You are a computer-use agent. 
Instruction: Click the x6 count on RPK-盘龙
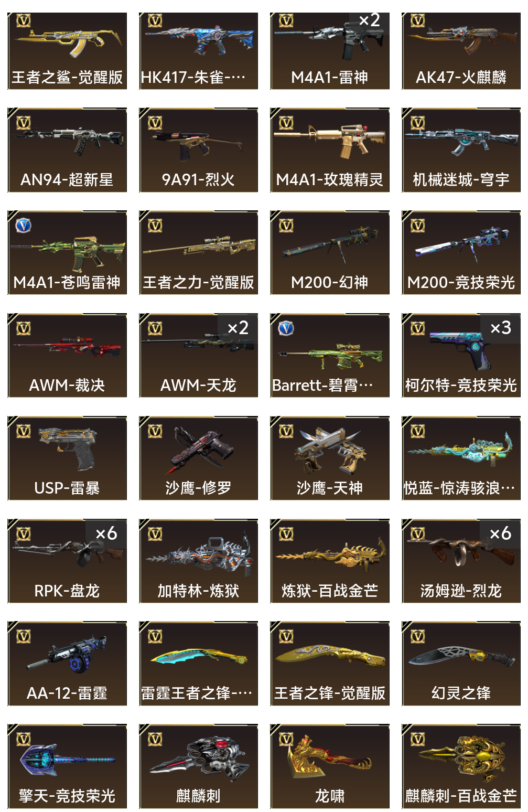pos(106,533)
